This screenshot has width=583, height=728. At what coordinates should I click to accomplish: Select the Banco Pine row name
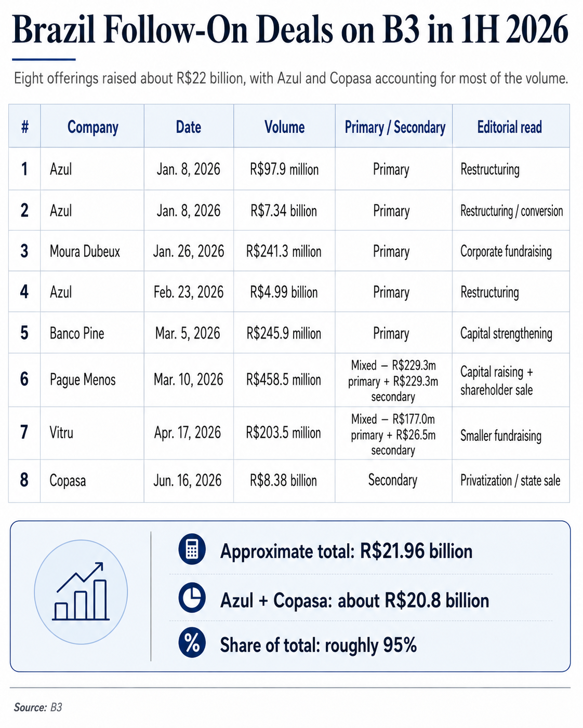(x=77, y=333)
